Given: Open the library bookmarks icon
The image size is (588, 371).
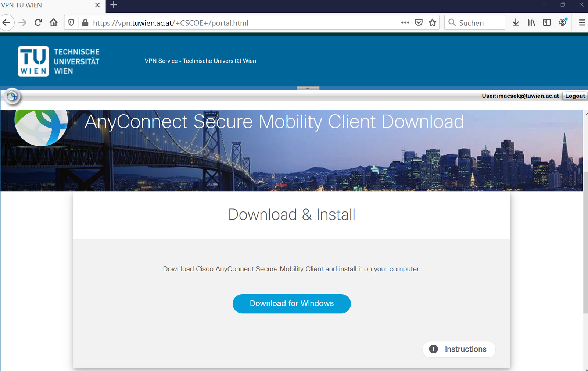Looking at the screenshot, I should tap(531, 23).
